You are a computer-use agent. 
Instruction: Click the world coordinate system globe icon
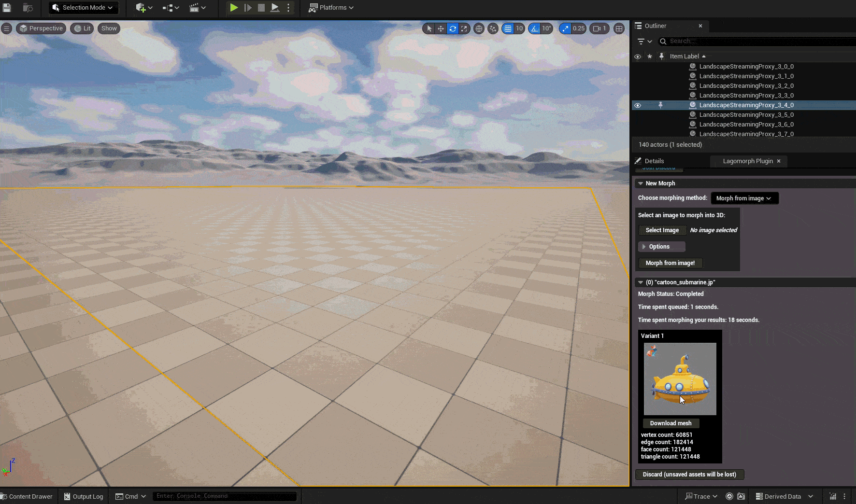tap(479, 28)
